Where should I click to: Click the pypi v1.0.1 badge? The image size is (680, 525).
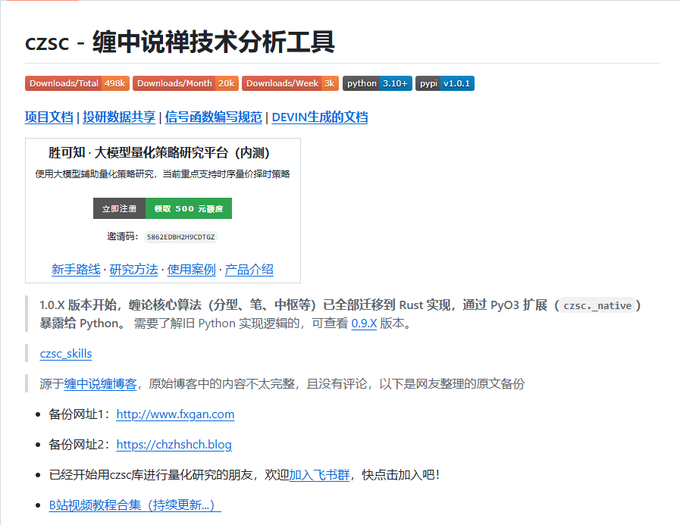[445, 83]
